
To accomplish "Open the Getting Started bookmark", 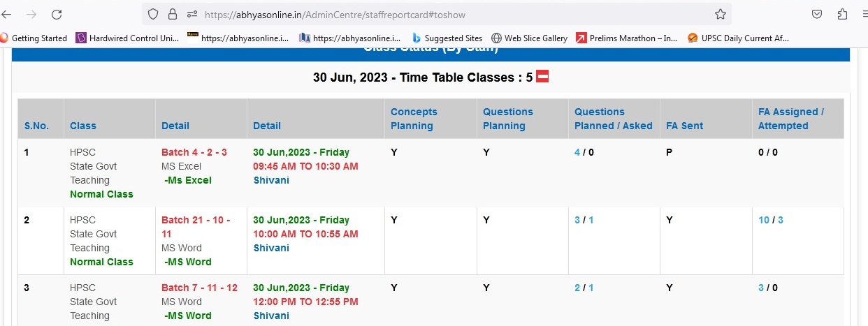I will tap(34, 38).
